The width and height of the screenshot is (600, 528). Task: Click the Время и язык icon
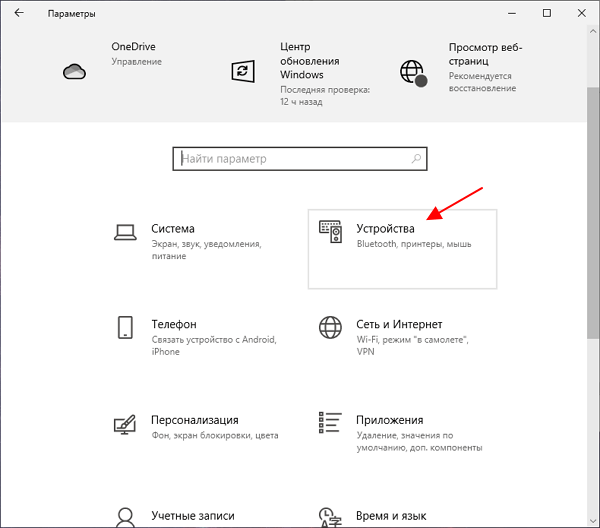[x=330, y=517]
